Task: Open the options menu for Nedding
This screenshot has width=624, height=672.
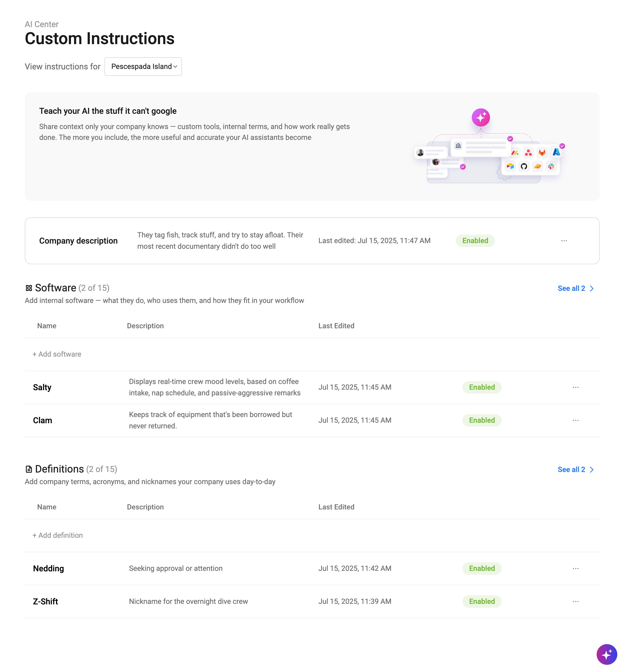Action: [x=575, y=568]
